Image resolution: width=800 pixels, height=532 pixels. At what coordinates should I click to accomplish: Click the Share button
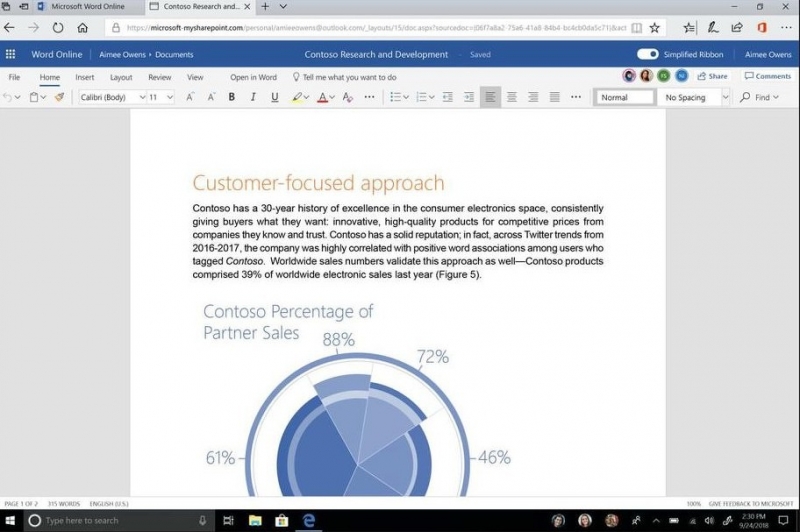pos(713,76)
